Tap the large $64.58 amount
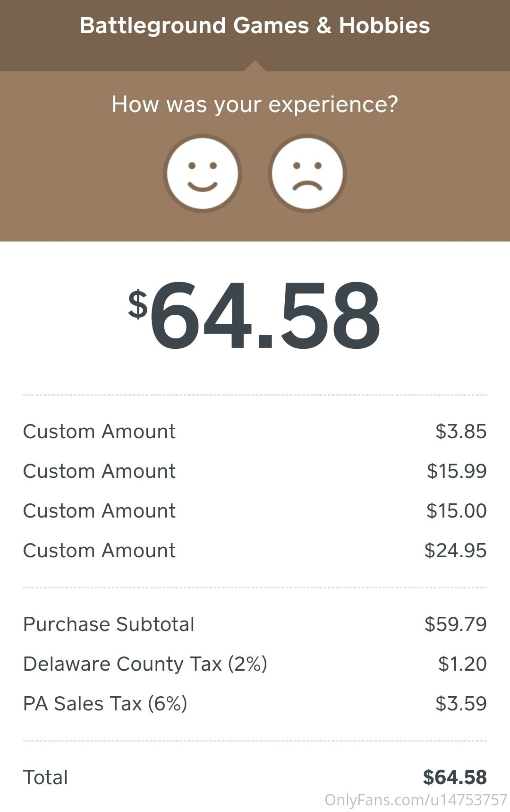 point(255,316)
